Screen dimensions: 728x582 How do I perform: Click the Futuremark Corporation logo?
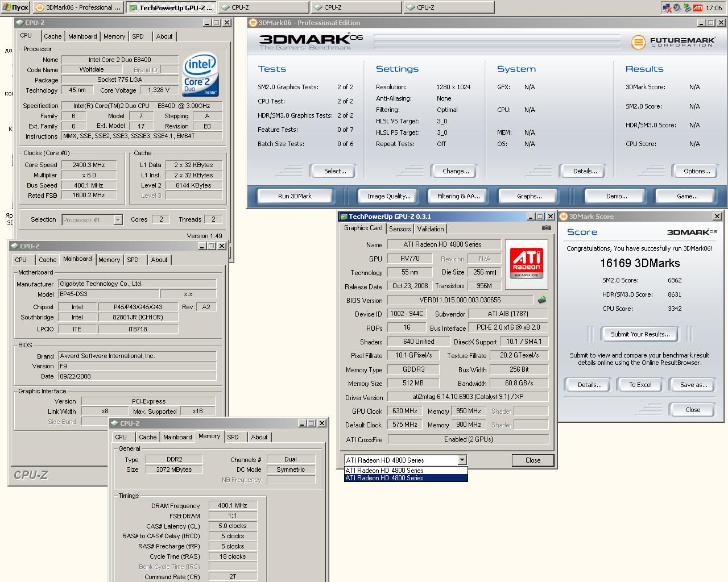coord(672,42)
